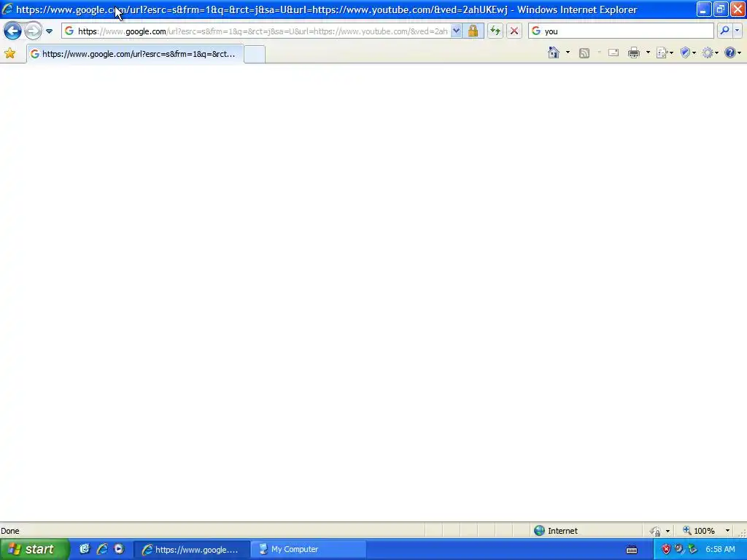Expand the Home button dropdown arrow
Screen dimensions: 747x560
click(x=568, y=52)
